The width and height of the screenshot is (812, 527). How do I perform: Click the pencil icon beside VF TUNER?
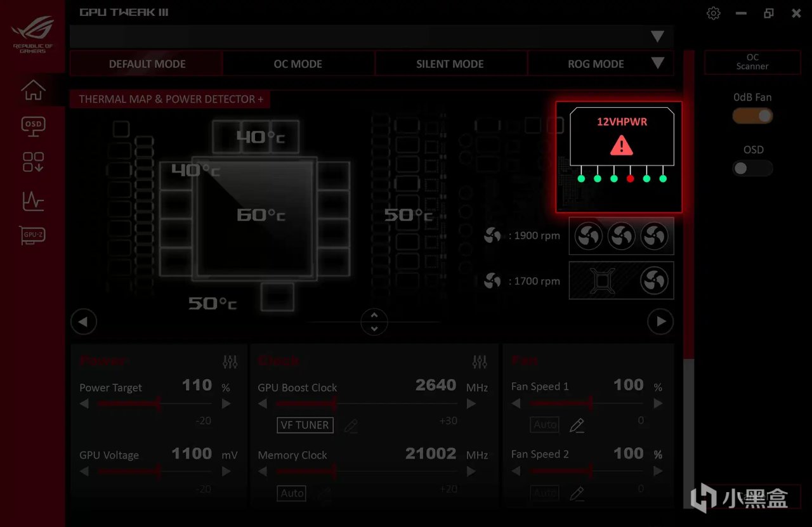click(351, 426)
